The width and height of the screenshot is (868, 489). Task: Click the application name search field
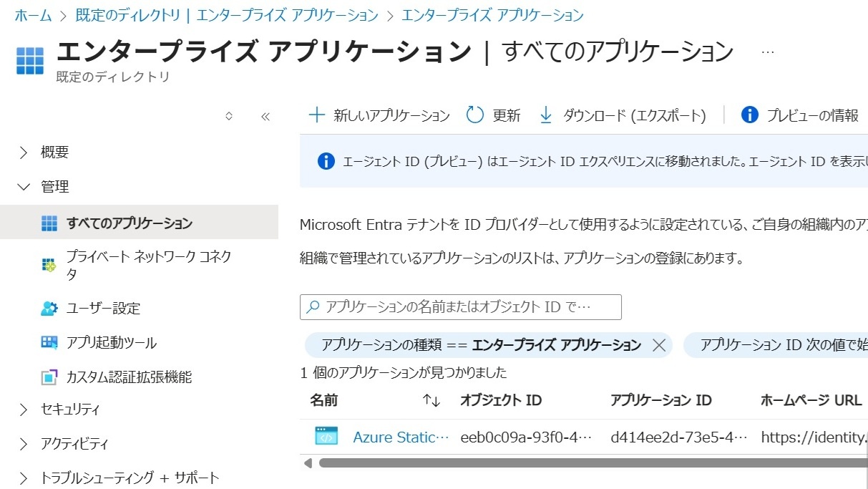pyautogui.click(x=461, y=307)
